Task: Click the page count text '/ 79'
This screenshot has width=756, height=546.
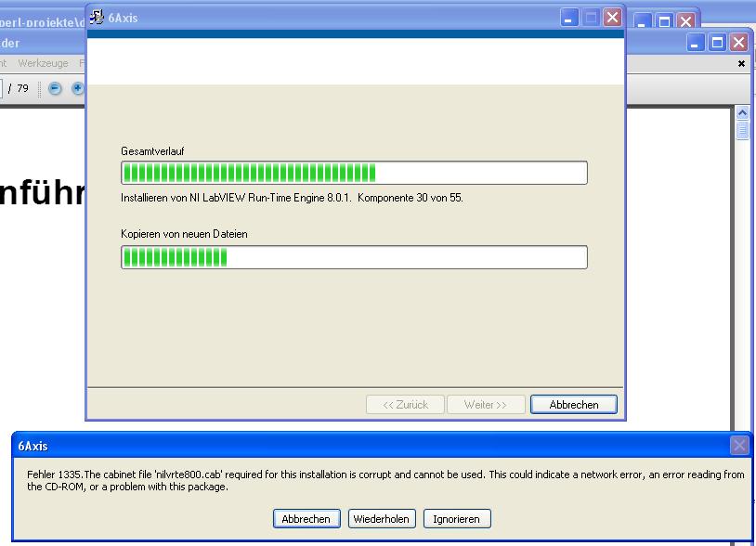Action: 19,88
